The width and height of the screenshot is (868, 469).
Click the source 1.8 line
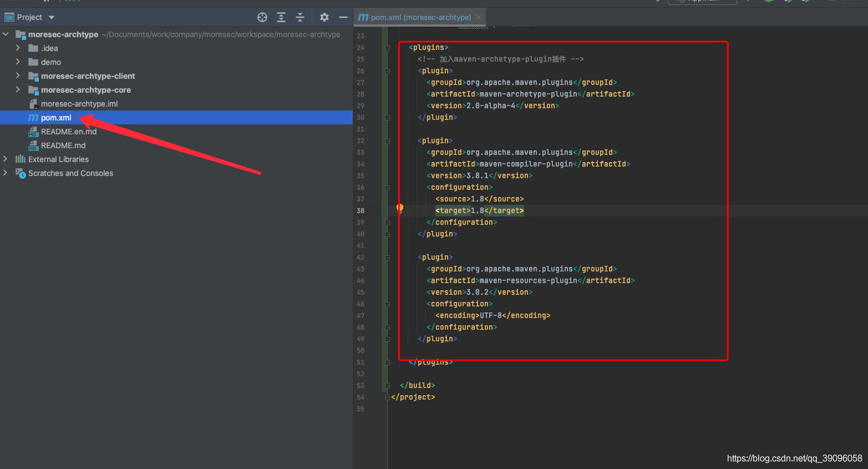click(x=480, y=199)
